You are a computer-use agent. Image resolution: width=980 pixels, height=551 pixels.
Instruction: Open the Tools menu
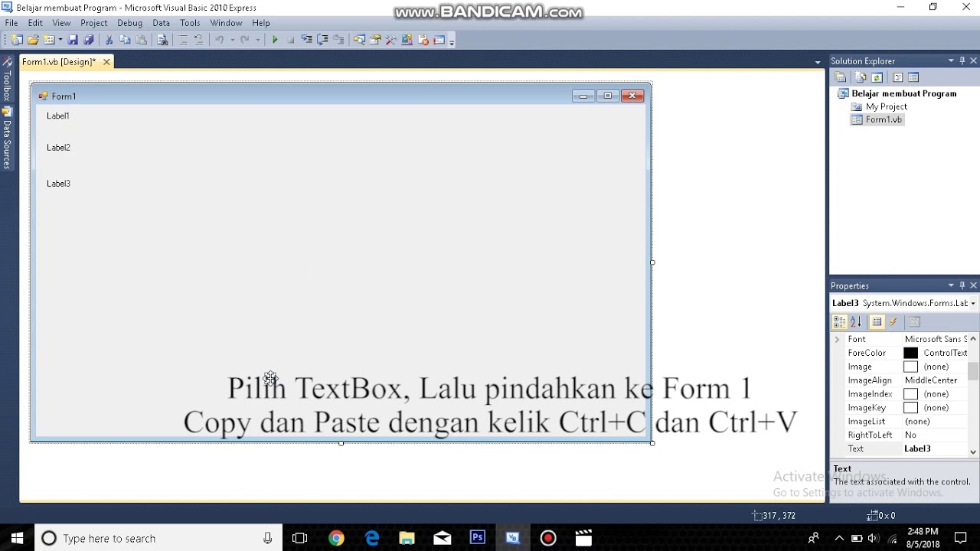[190, 23]
